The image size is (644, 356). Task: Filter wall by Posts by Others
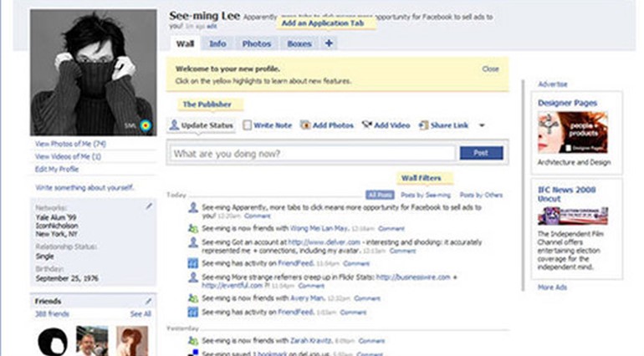pyautogui.click(x=481, y=195)
